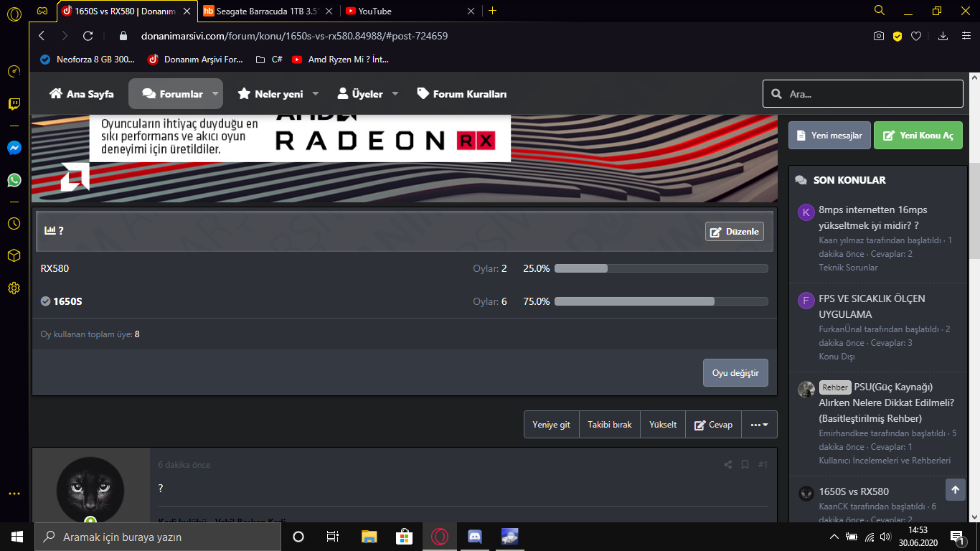Open ad blocker shield icon

pyautogui.click(x=897, y=36)
